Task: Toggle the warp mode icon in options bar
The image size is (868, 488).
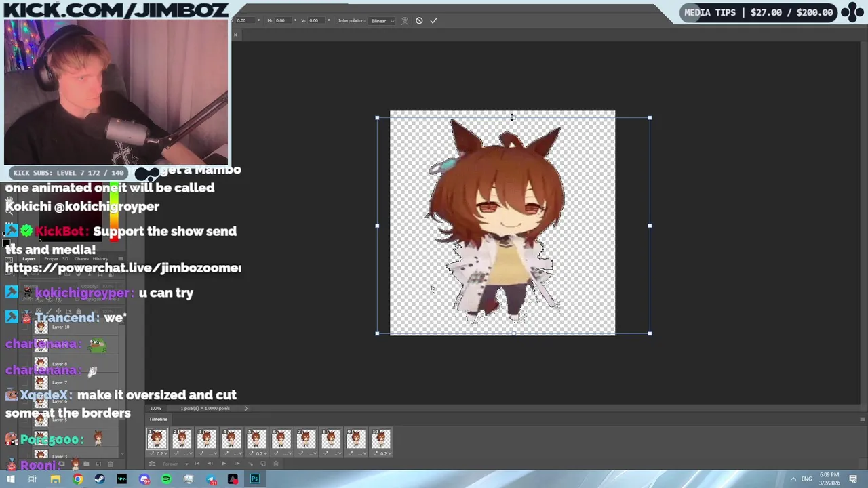Action: pos(405,20)
